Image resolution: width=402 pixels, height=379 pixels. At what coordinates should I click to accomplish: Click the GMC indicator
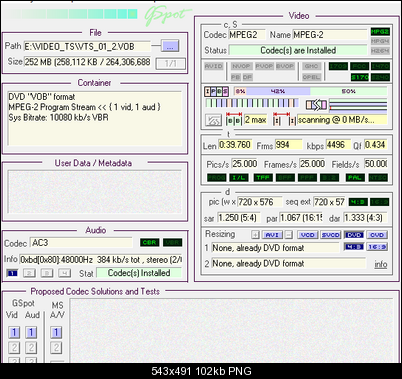pyautogui.click(x=311, y=66)
